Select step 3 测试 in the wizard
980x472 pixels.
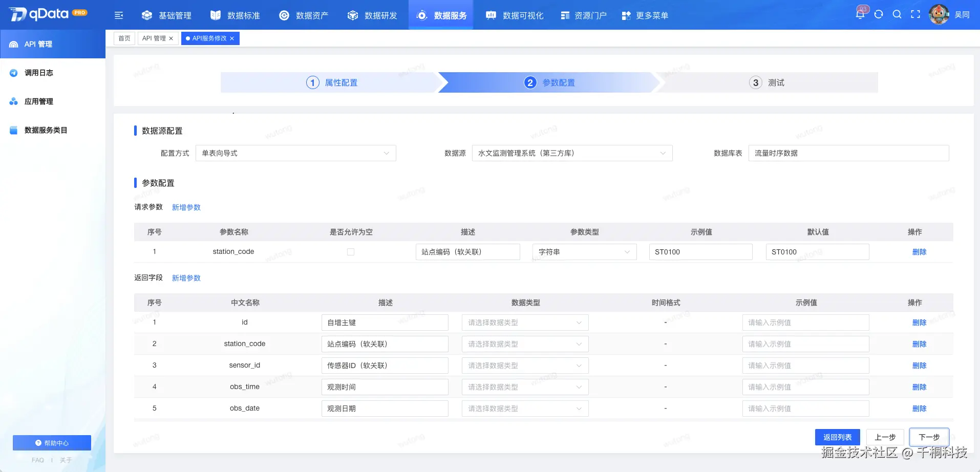pyautogui.click(x=755, y=82)
